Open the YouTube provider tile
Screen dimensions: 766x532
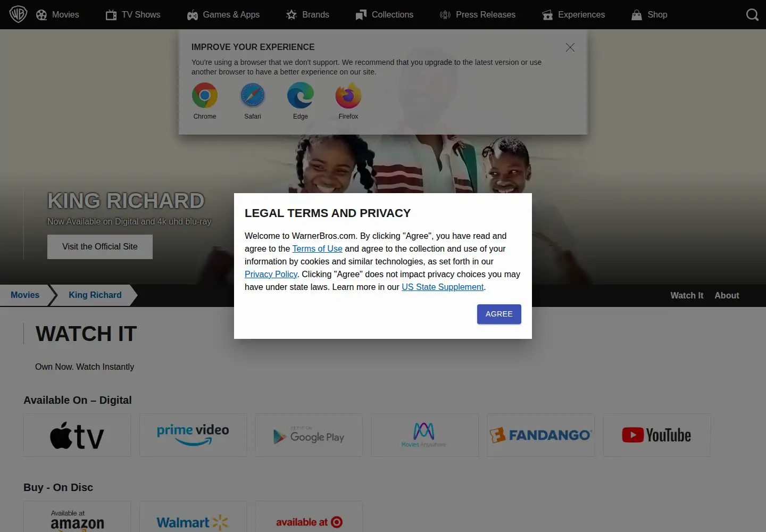[x=657, y=435]
